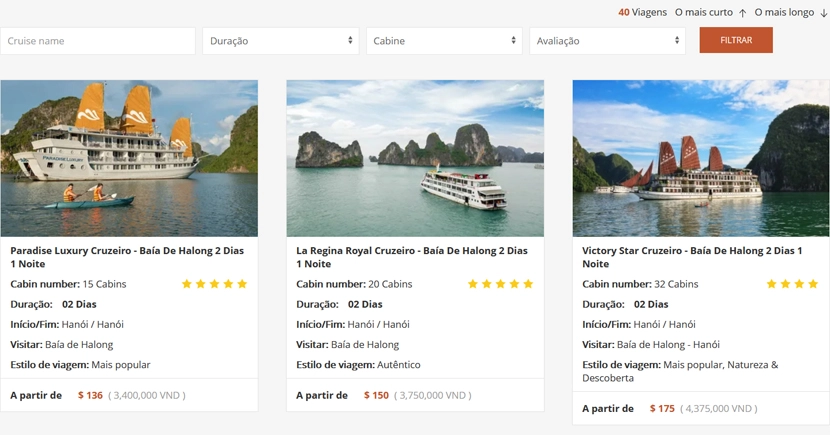Click the 4,375,000 VND price text
This screenshot has width=830, height=435.
[718, 409]
